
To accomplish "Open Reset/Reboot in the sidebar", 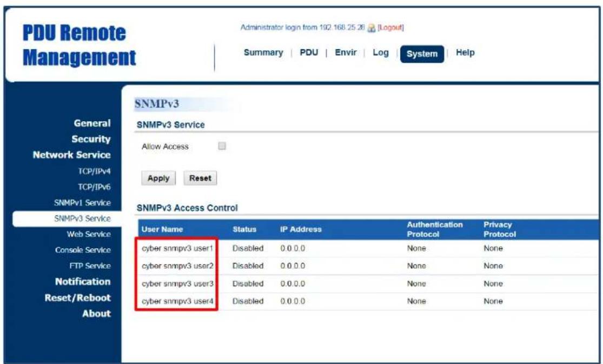I will [78, 298].
